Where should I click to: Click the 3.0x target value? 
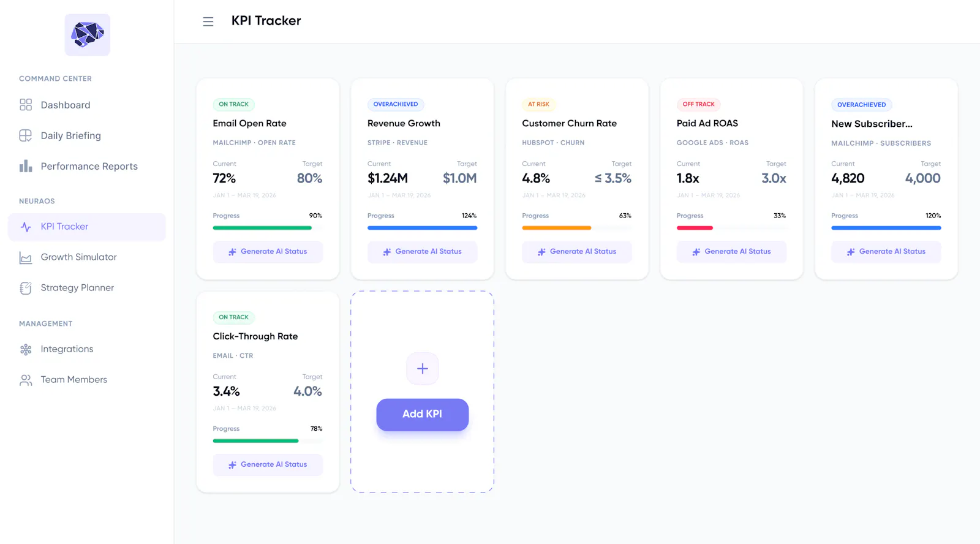point(774,179)
